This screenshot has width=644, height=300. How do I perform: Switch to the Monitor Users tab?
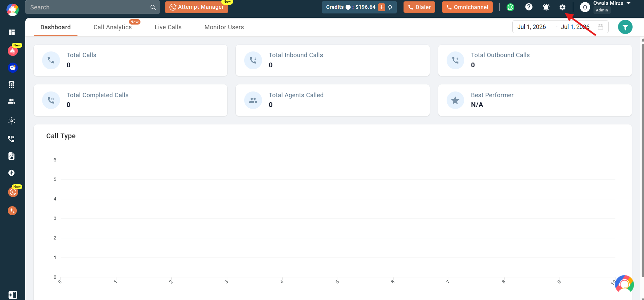[224, 27]
